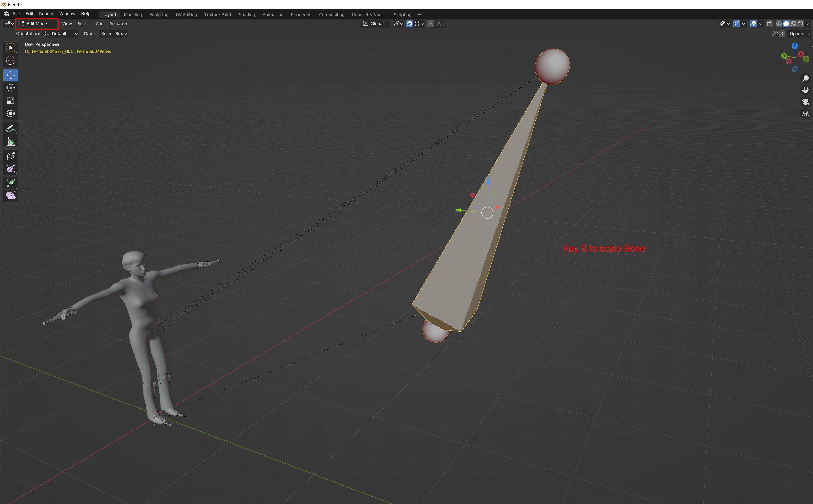Switch to Solid viewport shading
The image size is (813, 504).
point(786,24)
